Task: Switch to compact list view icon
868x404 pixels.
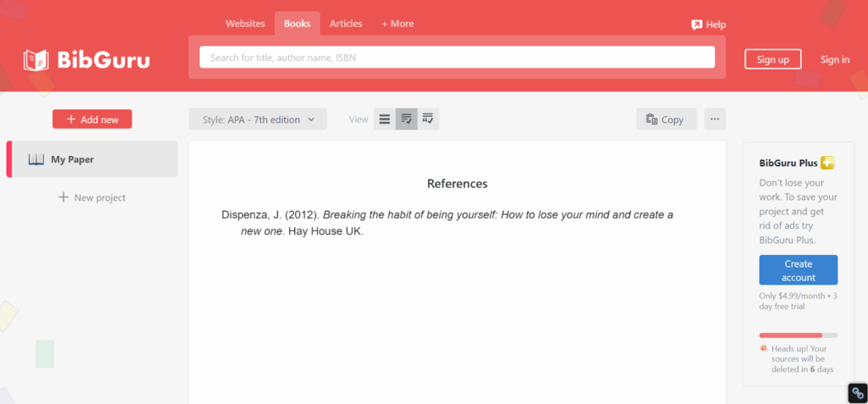Action: [x=385, y=119]
